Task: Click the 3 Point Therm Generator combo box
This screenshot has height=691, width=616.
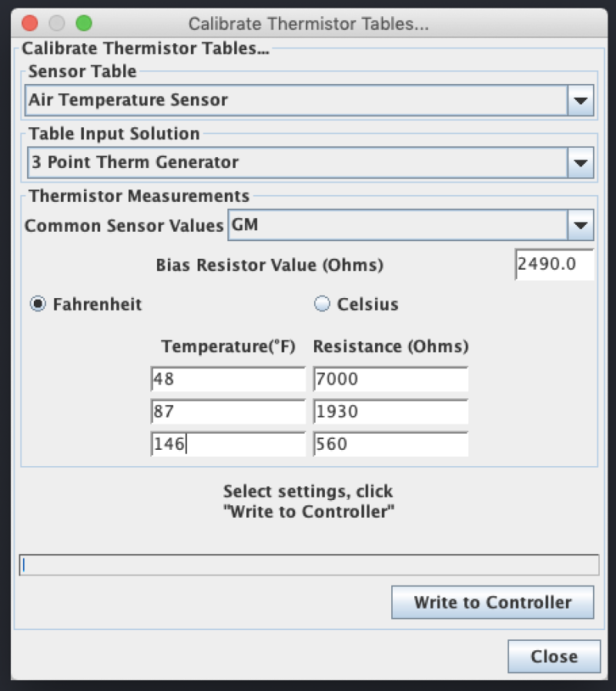Action: pyautogui.click(x=296, y=163)
